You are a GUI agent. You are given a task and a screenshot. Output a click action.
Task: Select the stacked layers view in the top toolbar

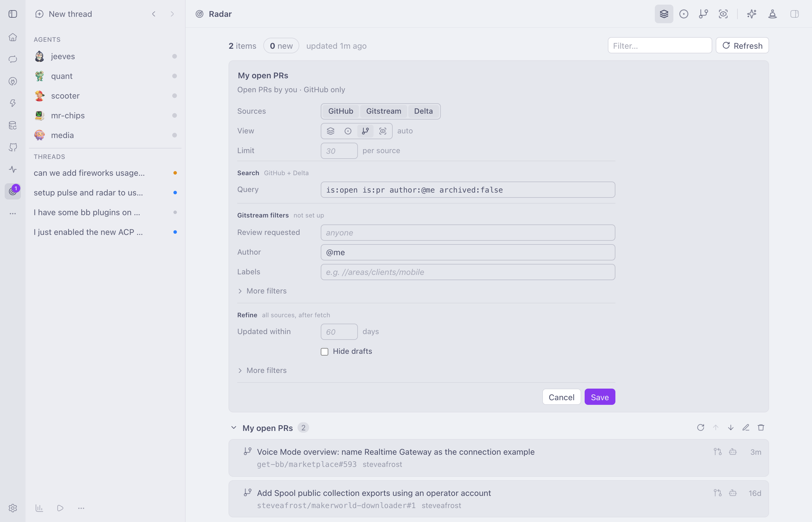pyautogui.click(x=664, y=14)
